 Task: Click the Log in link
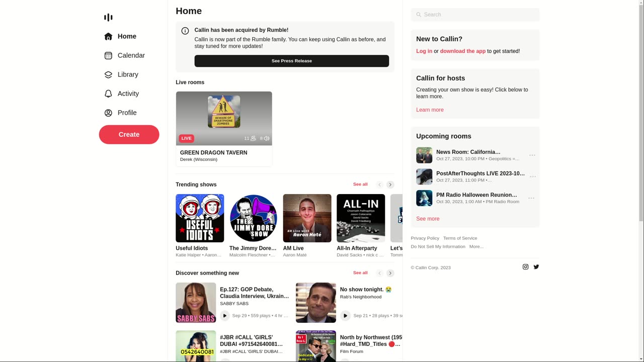(x=424, y=51)
